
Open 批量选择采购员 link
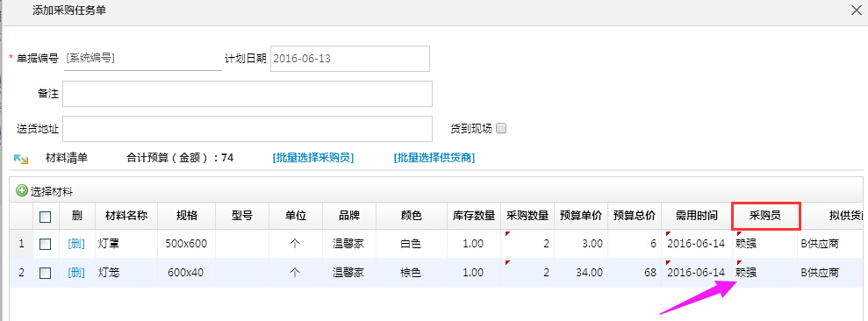tap(312, 158)
